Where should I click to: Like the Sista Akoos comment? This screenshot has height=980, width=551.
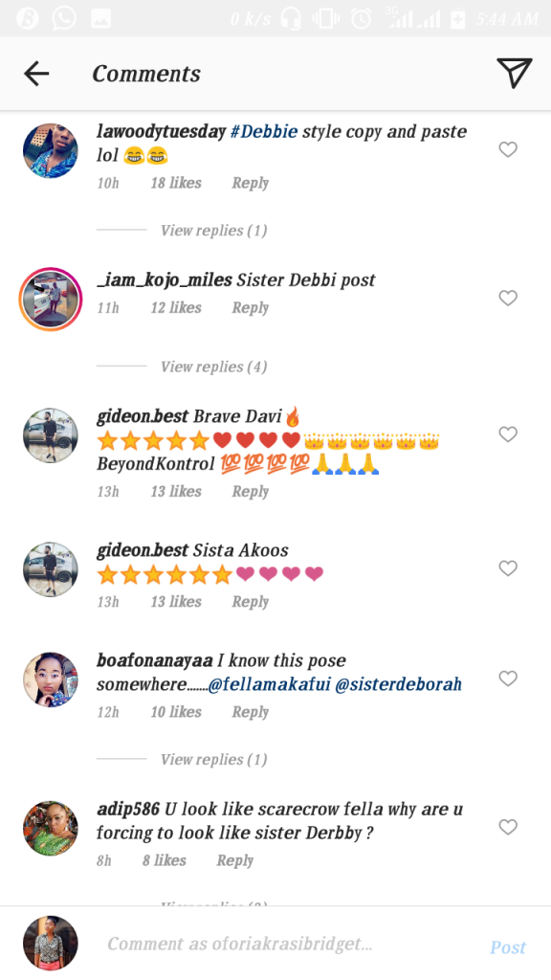tap(508, 568)
